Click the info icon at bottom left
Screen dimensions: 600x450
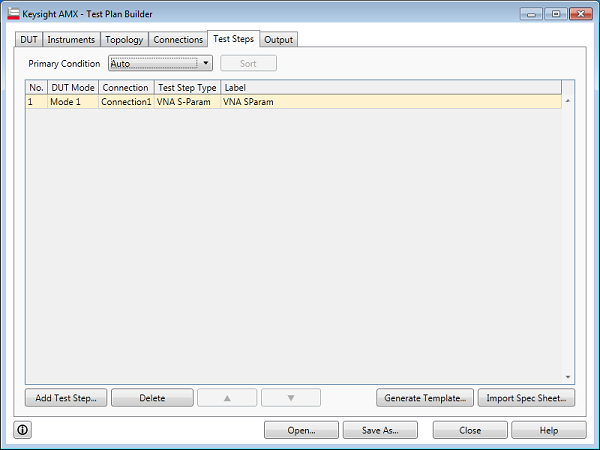[23, 430]
